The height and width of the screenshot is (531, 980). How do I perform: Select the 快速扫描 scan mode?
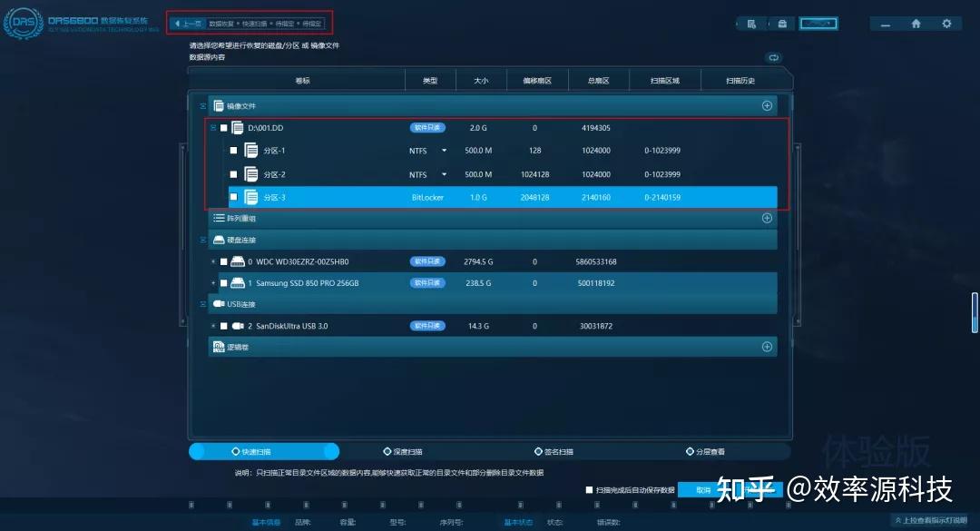pyautogui.click(x=264, y=451)
